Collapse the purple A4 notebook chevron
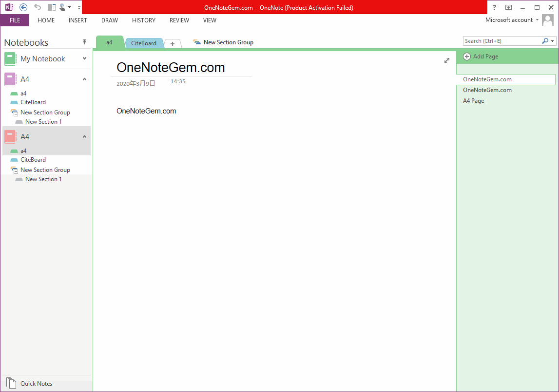This screenshot has width=559, height=392. (x=84, y=79)
